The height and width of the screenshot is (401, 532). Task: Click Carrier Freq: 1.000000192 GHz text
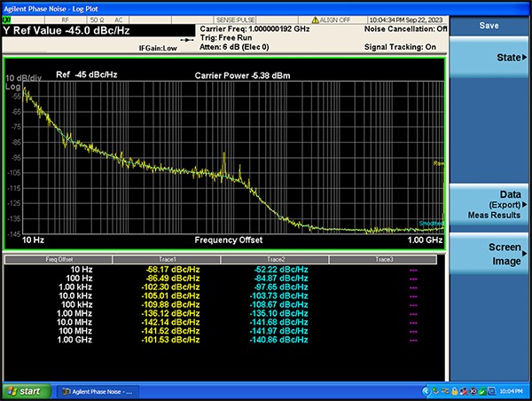254,29
